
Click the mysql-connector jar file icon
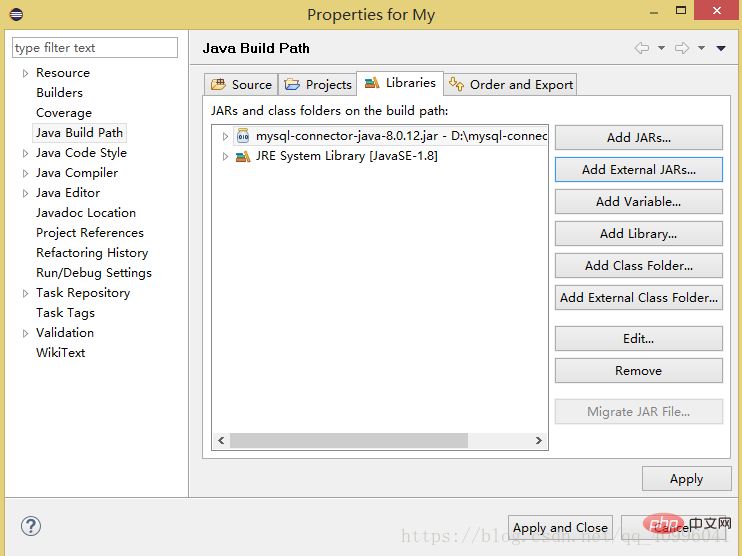click(x=243, y=136)
